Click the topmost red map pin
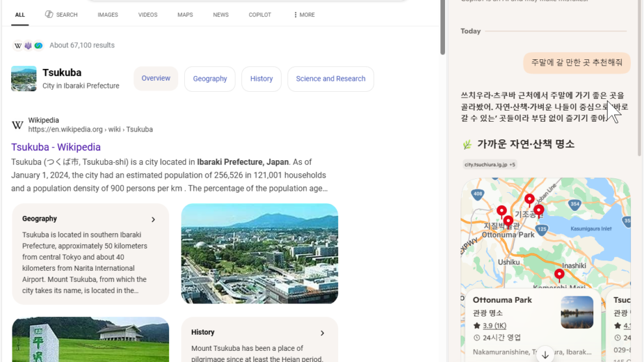The image size is (644, 362). [x=530, y=199]
